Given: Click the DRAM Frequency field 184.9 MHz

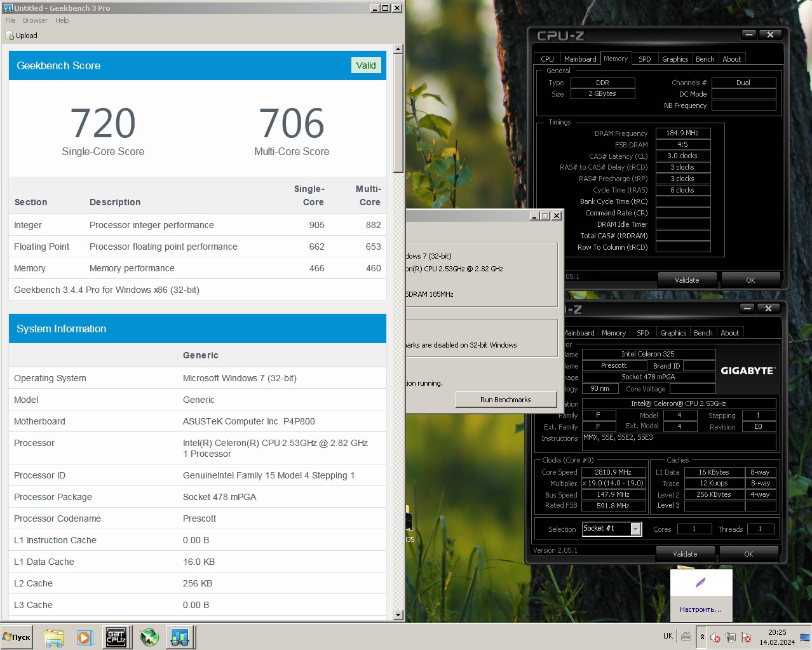Looking at the screenshot, I should point(682,133).
